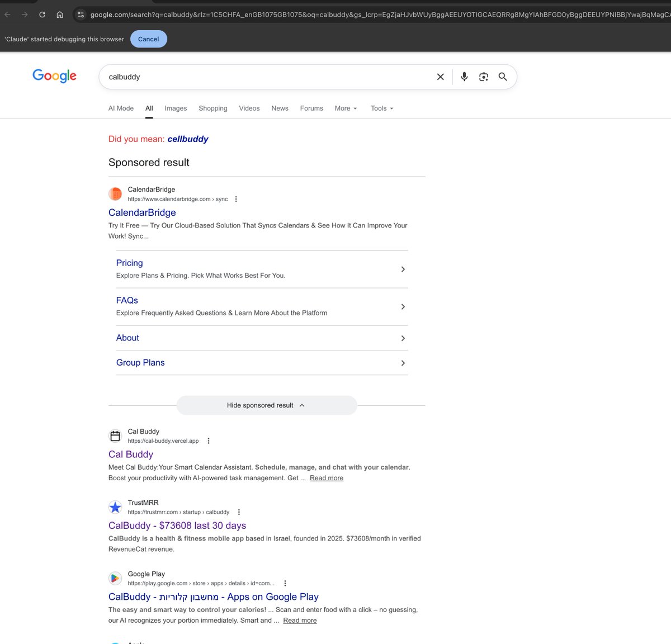Open options menu beside cal-buddy.vercel.app
Image resolution: width=671 pixels, height=644 pixels.
[209, 441]
